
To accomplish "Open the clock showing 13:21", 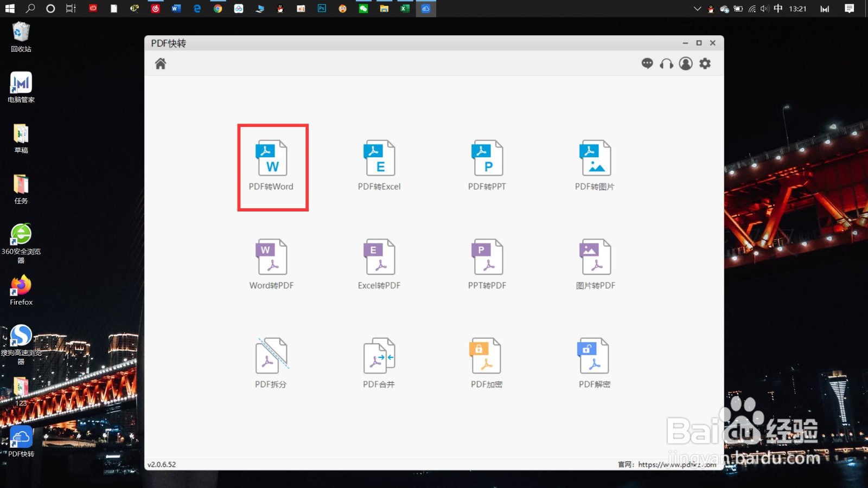I will coord(797,9).
